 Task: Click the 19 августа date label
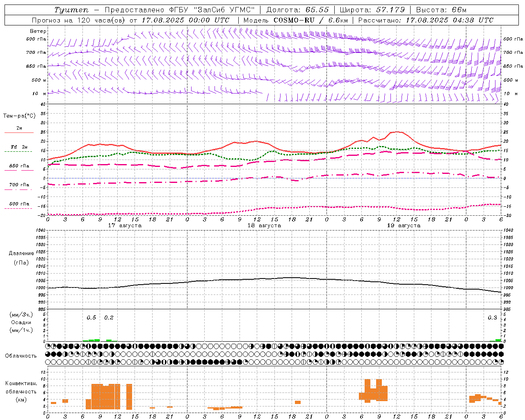[404, 226]
